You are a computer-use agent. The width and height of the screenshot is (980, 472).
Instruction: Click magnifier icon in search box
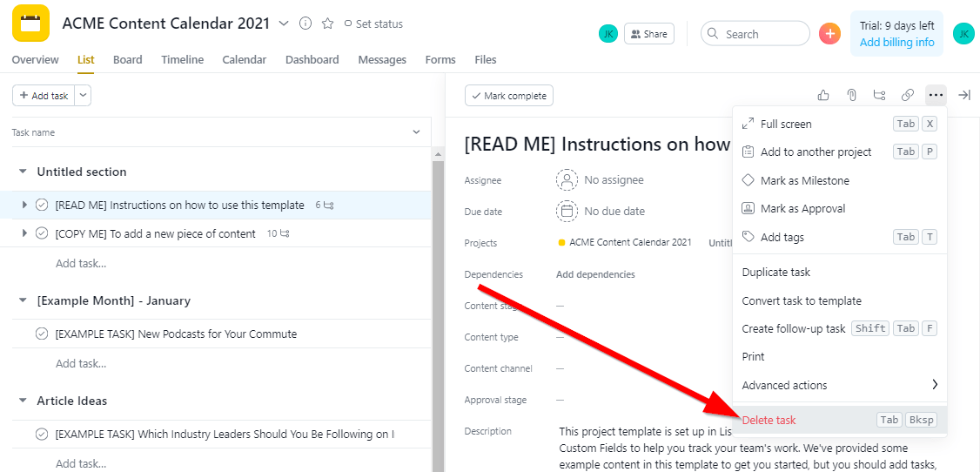click(713, 34)
